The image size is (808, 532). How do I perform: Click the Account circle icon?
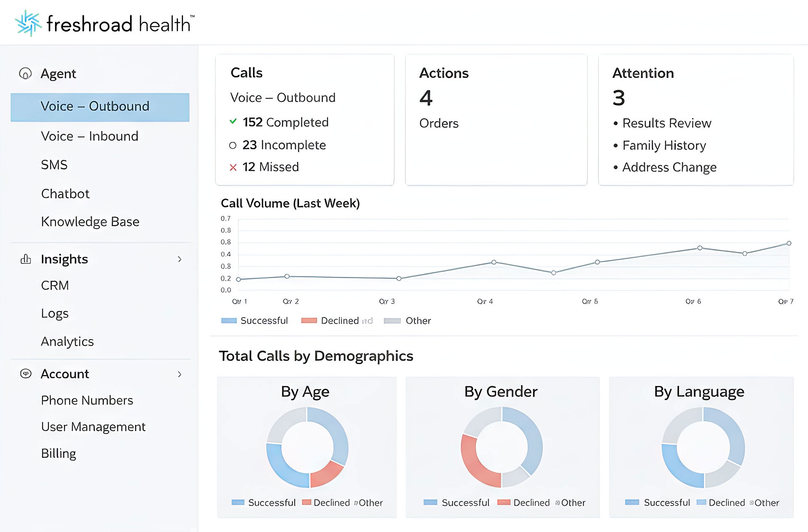(x=26, y=374)
